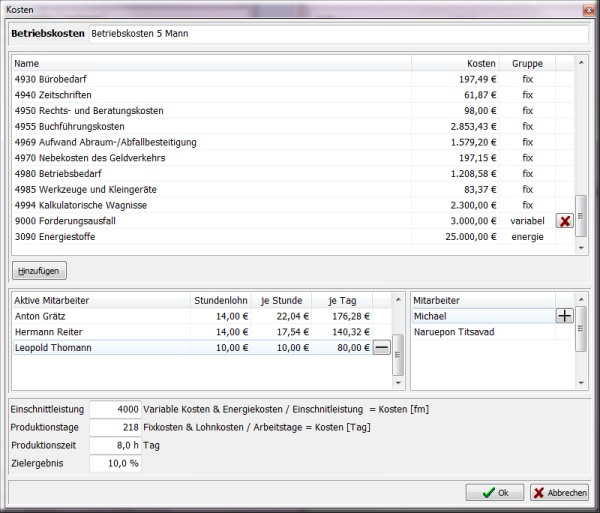This screenshot has width=600, height=513.
Task: Select the 4930 Bürobedarf row
Action: [293, 79]
